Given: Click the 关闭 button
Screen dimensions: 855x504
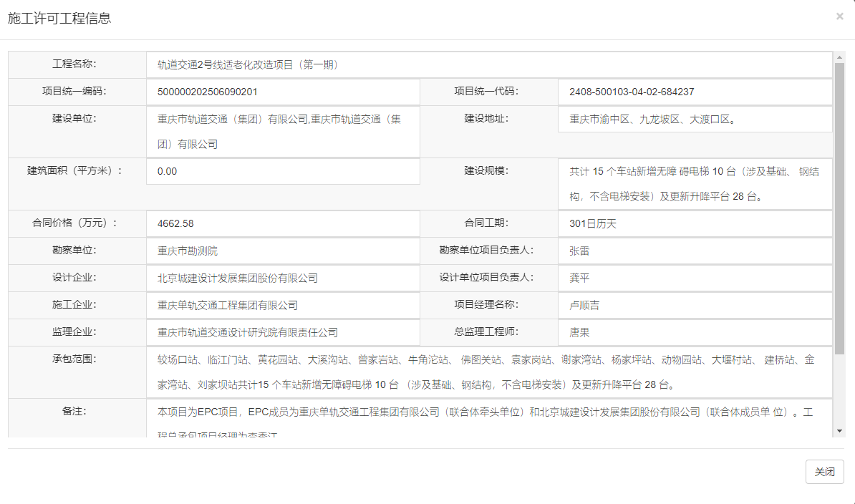Looking at the screenshot, I should pos(824,471).
